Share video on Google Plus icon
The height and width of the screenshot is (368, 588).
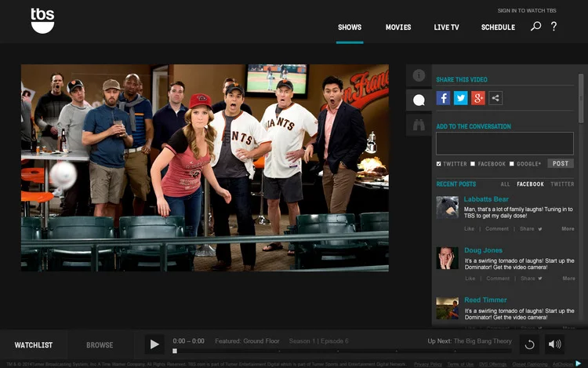pyautogui.click(x=477, y=98)
